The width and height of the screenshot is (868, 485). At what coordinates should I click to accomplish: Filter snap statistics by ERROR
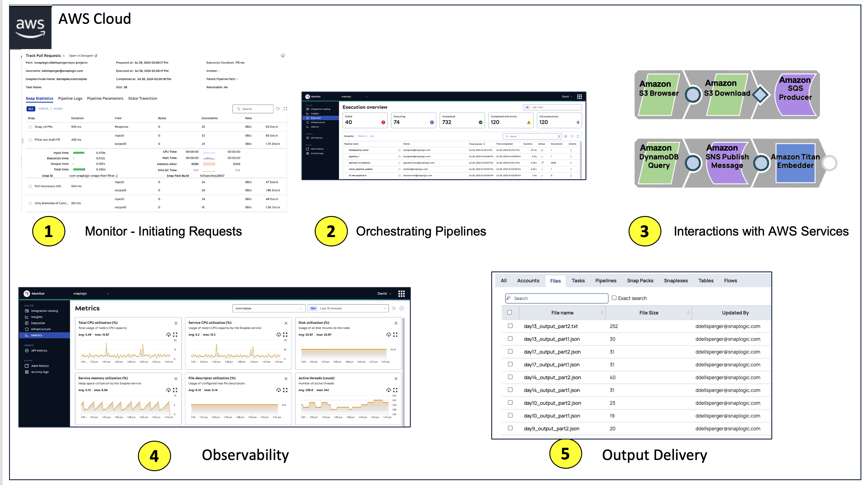click(x=43, y=109)
